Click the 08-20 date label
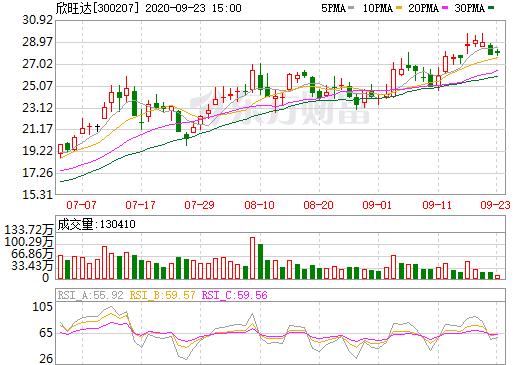 (318, 205)
